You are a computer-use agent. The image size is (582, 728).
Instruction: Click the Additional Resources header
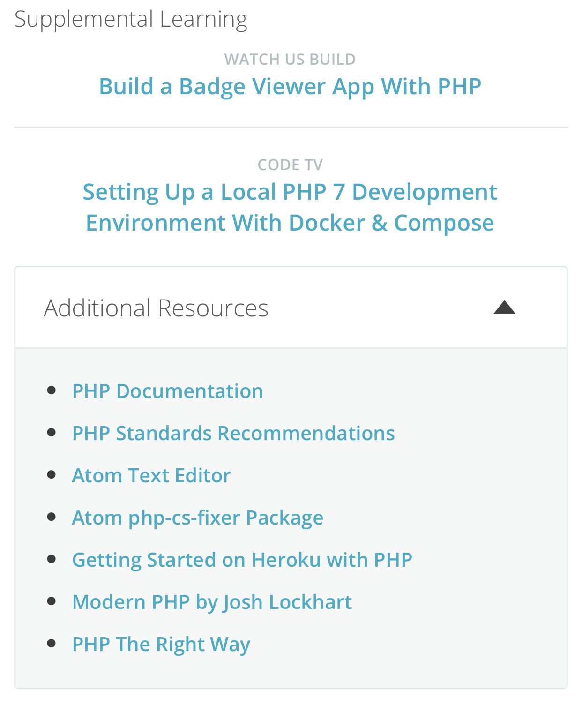pos(156,308)
